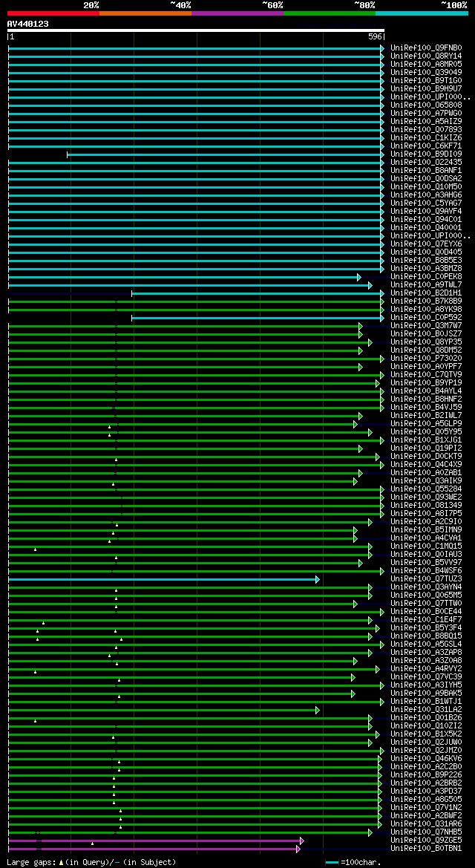Open hit UniRef100_Q9FNB0
Screen dimensions: 475x868
click(426, 48)
